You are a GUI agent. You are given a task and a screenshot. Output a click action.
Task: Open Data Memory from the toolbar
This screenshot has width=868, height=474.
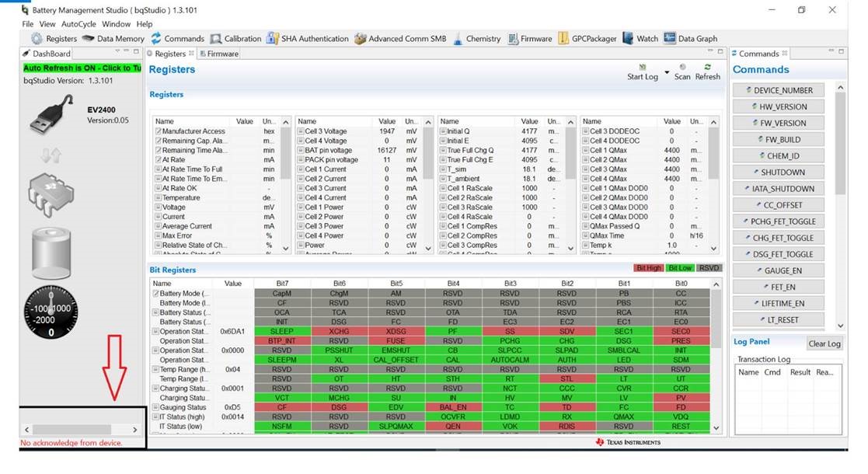tap(113, 39)
